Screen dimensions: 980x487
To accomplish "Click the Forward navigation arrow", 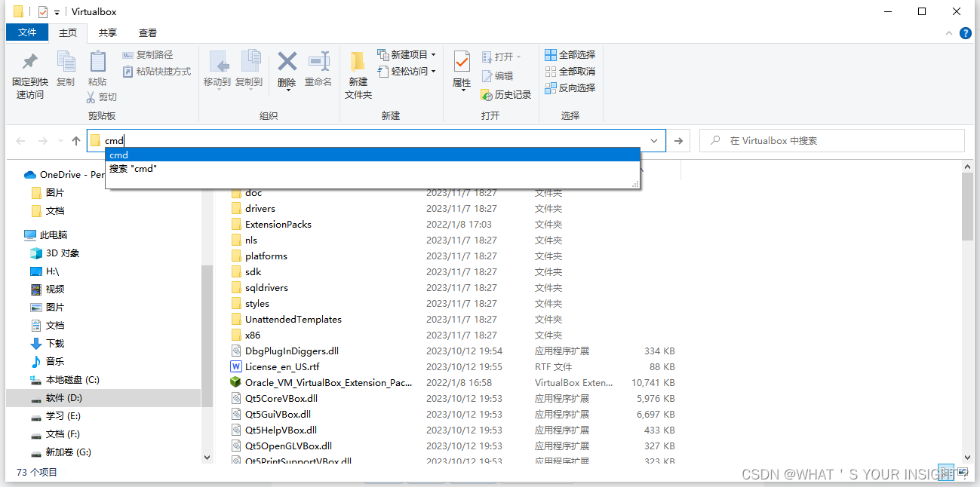I will (x=43, y=141).
